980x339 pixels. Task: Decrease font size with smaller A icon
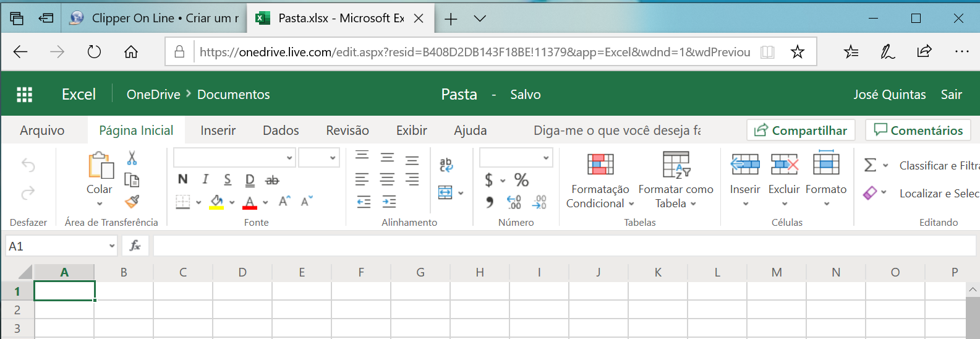tap(307, 201)
